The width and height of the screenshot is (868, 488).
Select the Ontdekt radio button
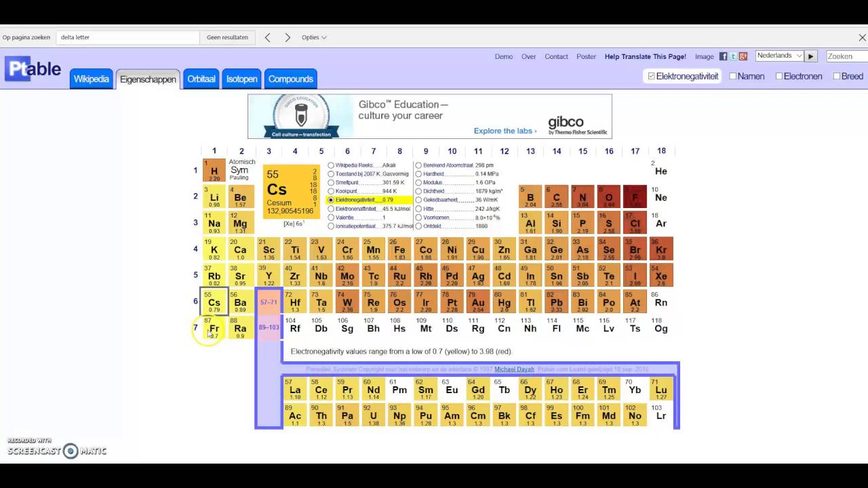tap(418, 226)
